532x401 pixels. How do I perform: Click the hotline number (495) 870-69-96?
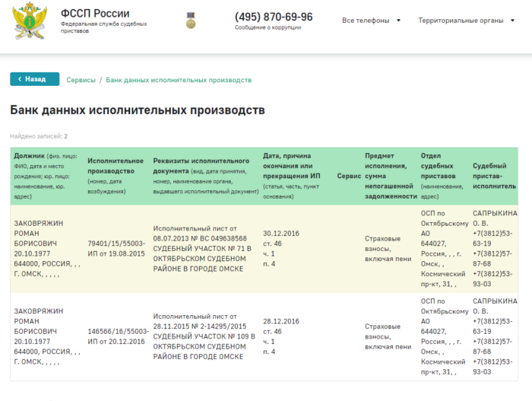(273, 17)
